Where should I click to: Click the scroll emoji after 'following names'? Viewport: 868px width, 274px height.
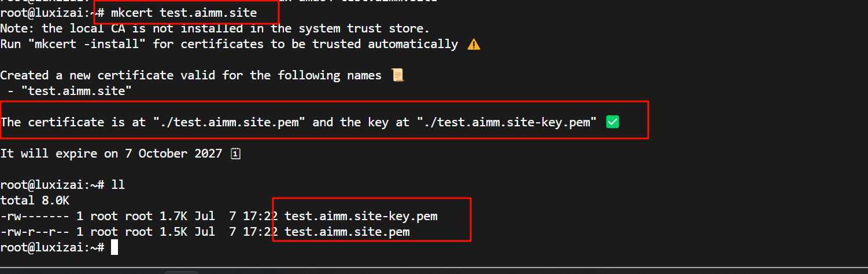point(397,75)
